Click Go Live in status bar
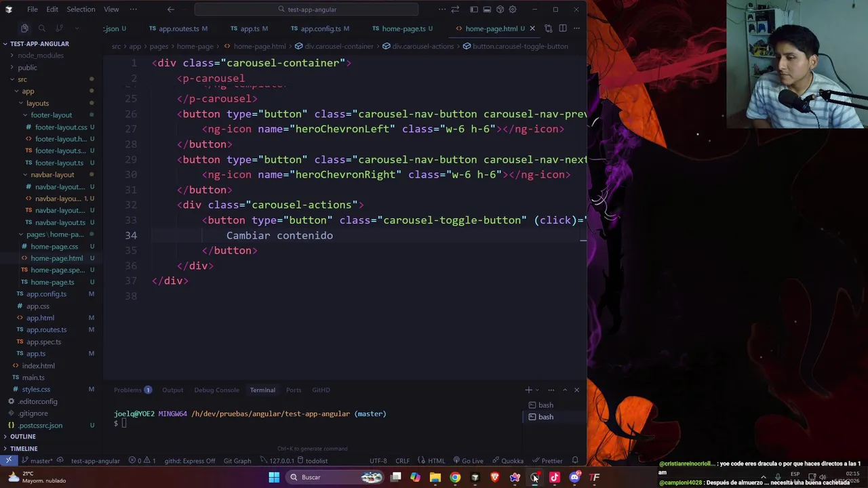Image resolution: width=868 pixels, height=488 pixels. (468, 461)
